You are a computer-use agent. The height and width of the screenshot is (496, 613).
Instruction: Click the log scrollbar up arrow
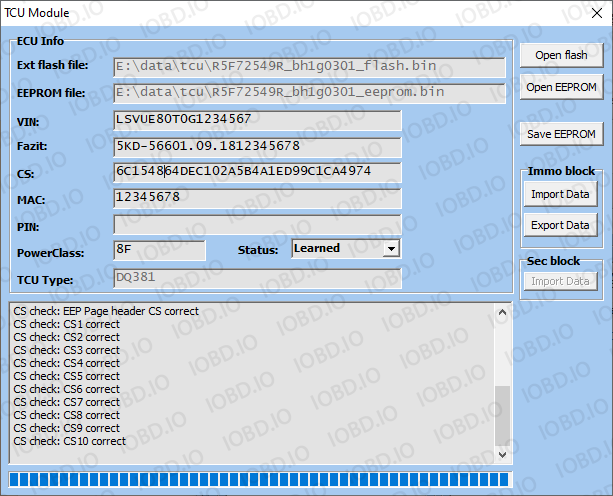coord(502,310)
